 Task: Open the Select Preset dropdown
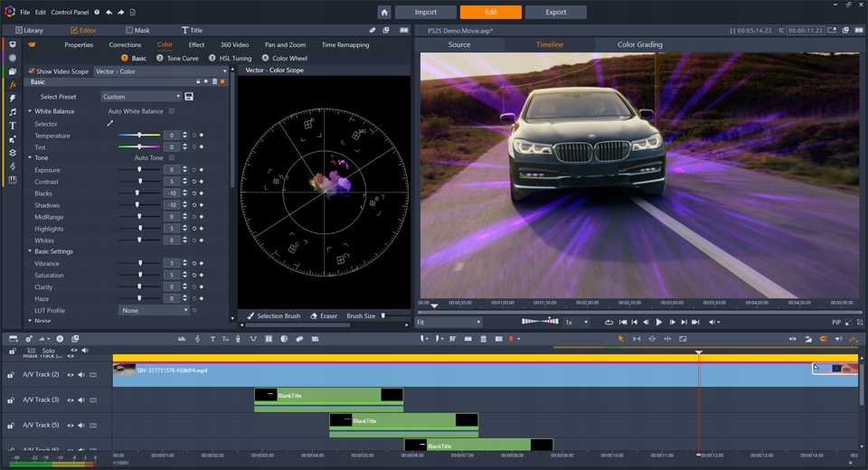click(x=140, y=97)
